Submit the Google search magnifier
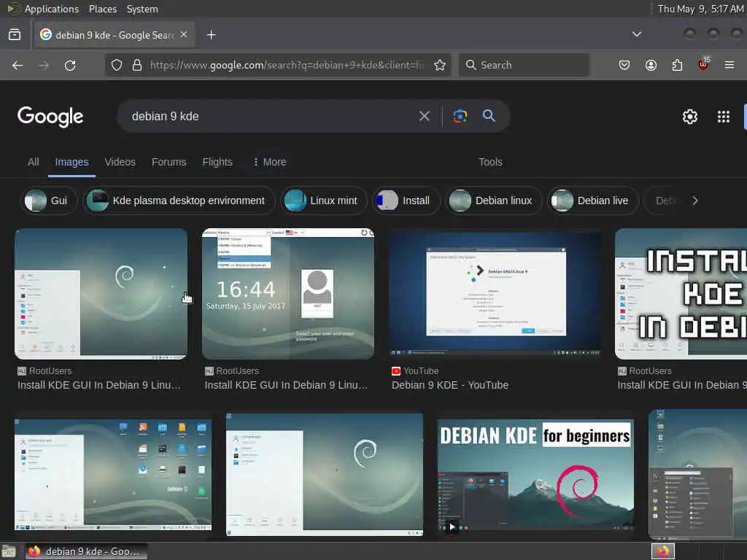This screenshot has width=747, height=560. [489, 116]
